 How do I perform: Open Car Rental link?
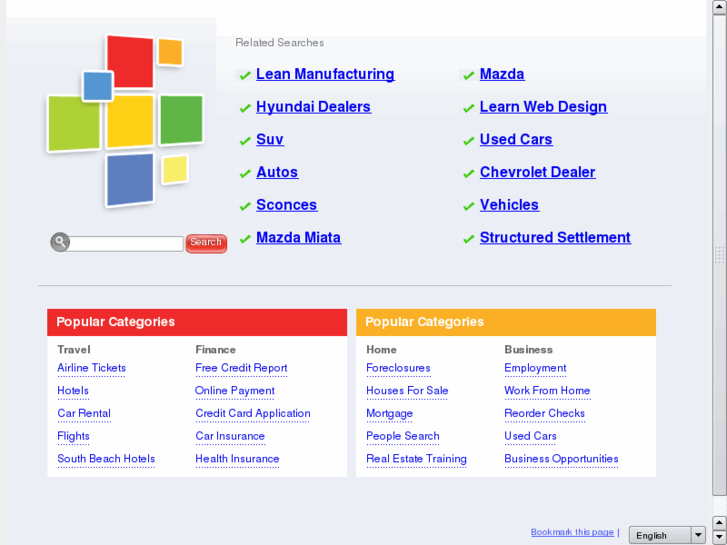[x=84, y=414]
